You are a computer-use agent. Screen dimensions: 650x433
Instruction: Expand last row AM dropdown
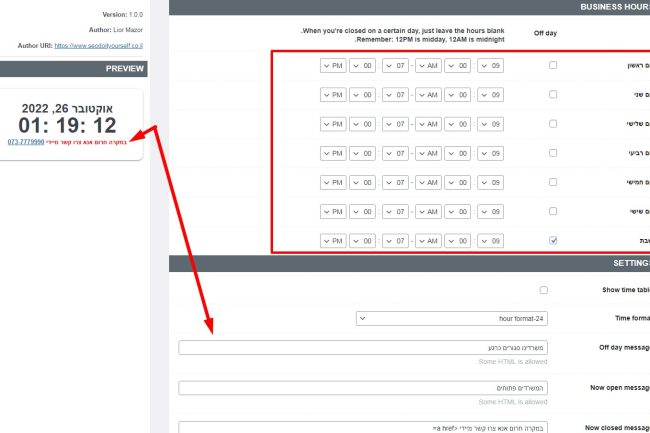[429, 240]
